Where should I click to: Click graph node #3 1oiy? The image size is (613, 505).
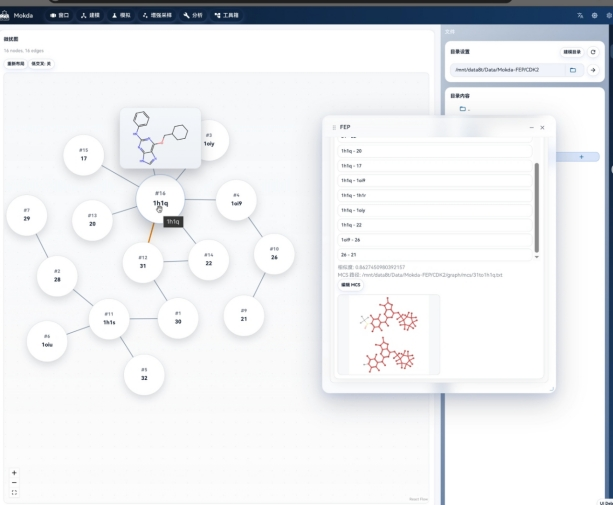coord(214,140)
